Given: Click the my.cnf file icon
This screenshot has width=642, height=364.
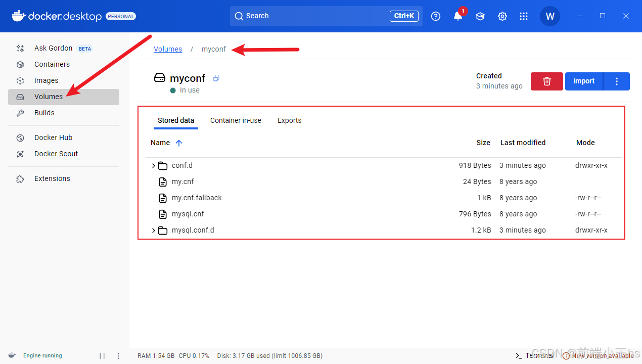Looking at the screenshot, I should [162, 182].
